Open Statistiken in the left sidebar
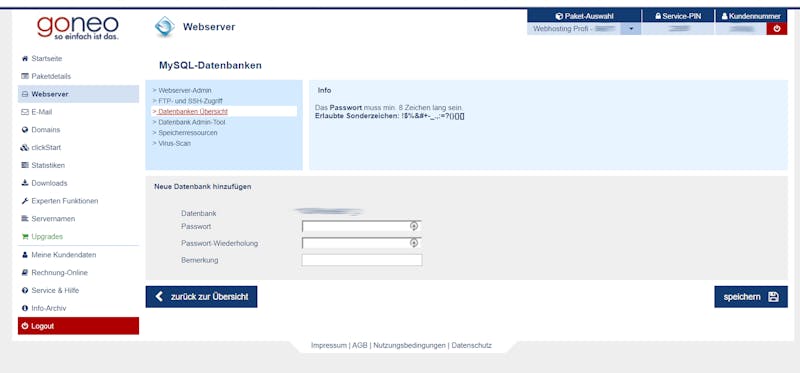 pyautogui.click(x=48, y=165)
